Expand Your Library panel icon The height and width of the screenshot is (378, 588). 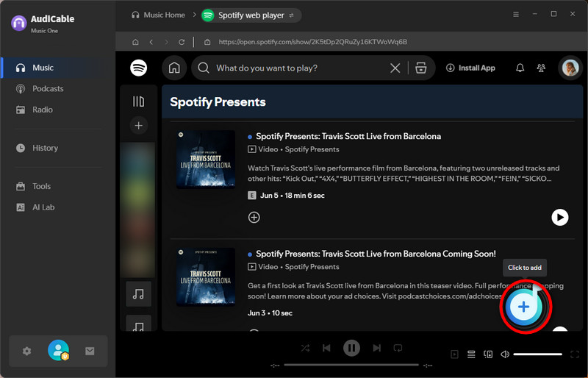coord(138,101)
